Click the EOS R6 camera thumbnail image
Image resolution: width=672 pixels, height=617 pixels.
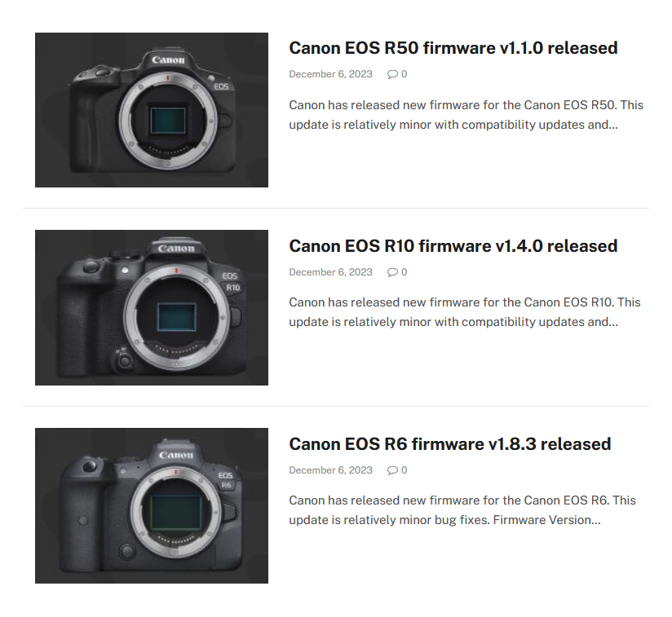click(x=152, y=505)
